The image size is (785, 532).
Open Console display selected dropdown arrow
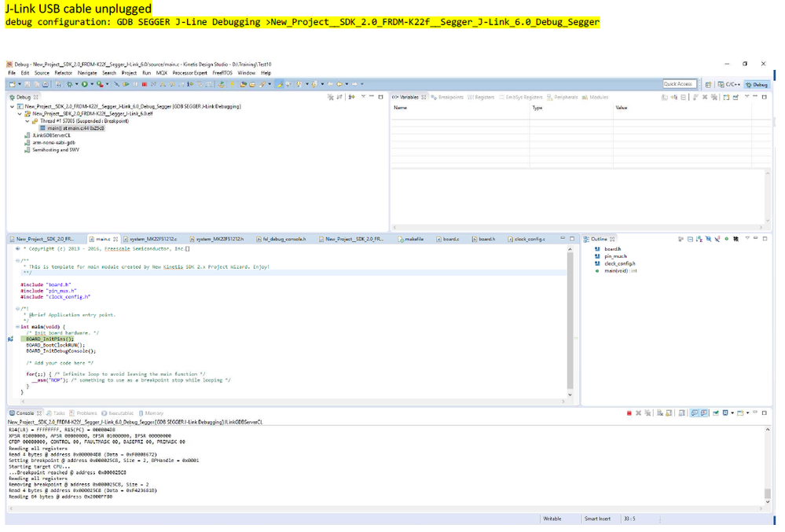[732, 413]
